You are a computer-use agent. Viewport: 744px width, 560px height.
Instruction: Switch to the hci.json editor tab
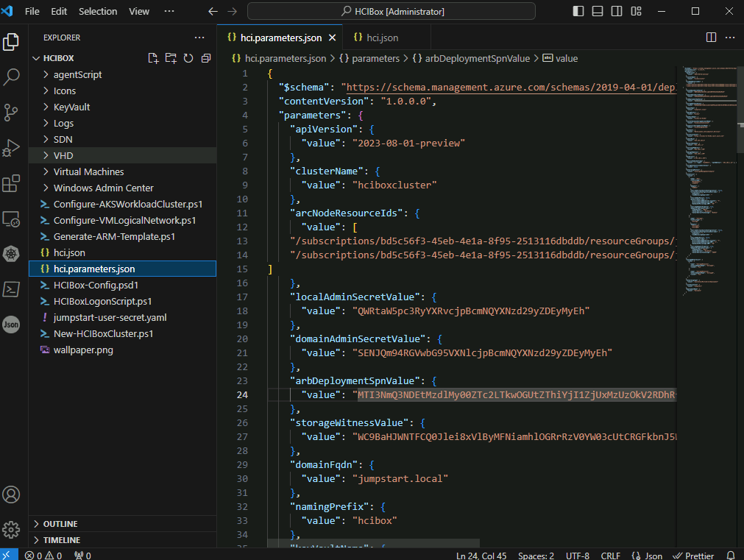point(382,38)
